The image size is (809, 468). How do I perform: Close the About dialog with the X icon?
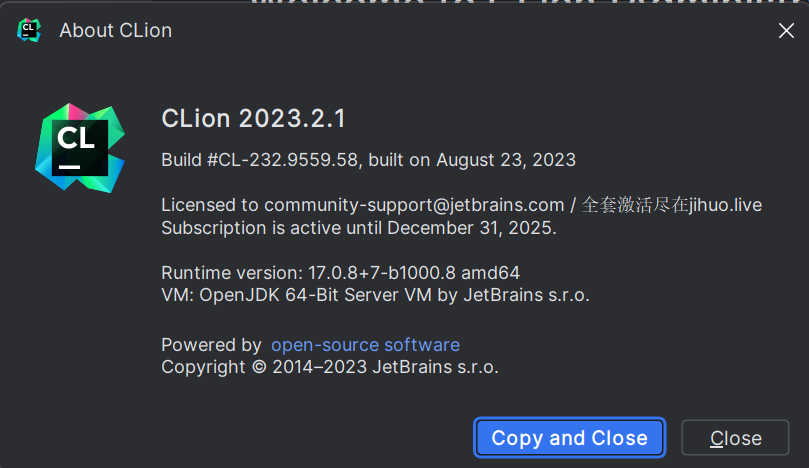click(786, 30)
